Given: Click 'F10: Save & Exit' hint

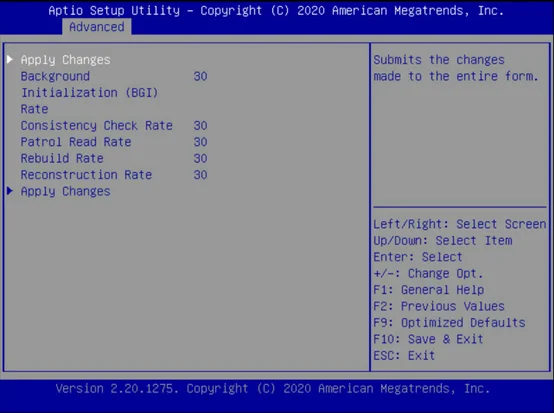Looking at the screenshot, I should 428,339.
